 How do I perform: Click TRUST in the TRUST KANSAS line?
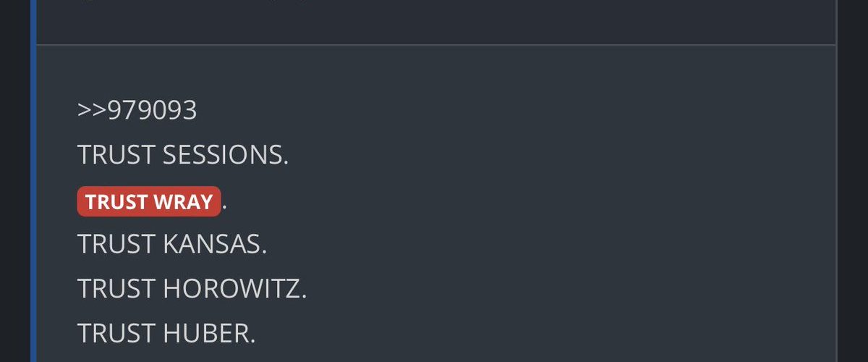[x=116, y=244]
